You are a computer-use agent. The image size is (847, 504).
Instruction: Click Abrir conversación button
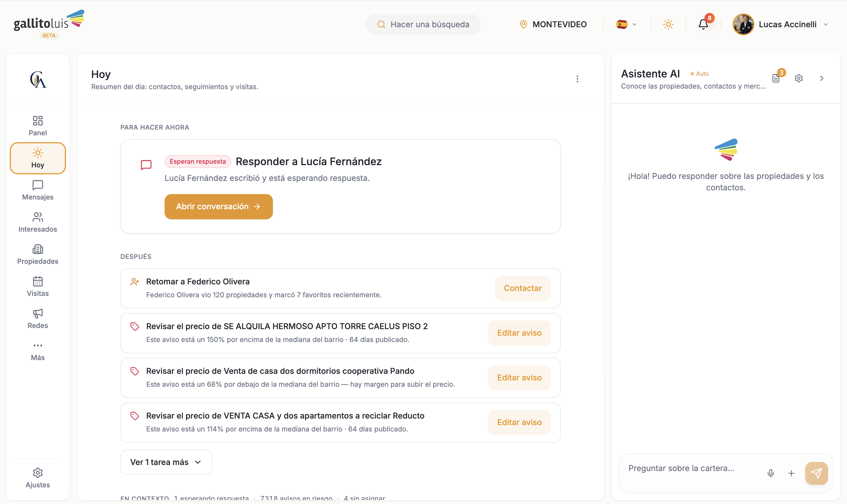[x=218, y=206]
